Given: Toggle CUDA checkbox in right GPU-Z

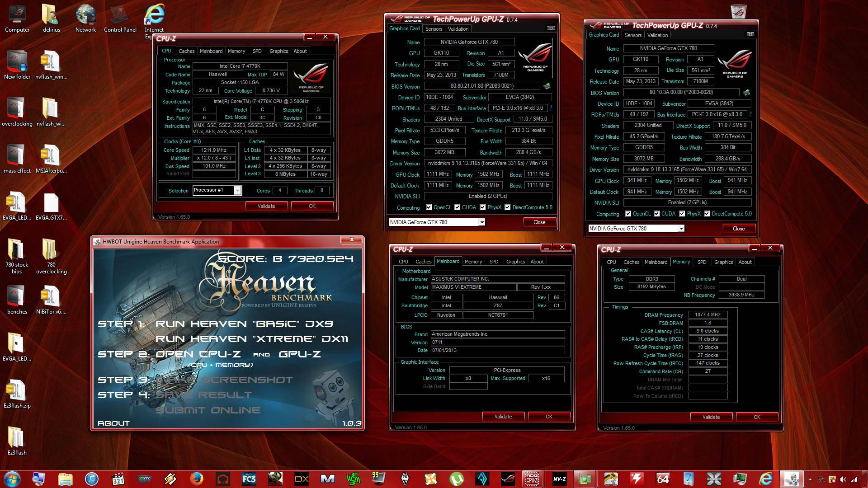Looking at the screenshot, I should click(657, 214).
